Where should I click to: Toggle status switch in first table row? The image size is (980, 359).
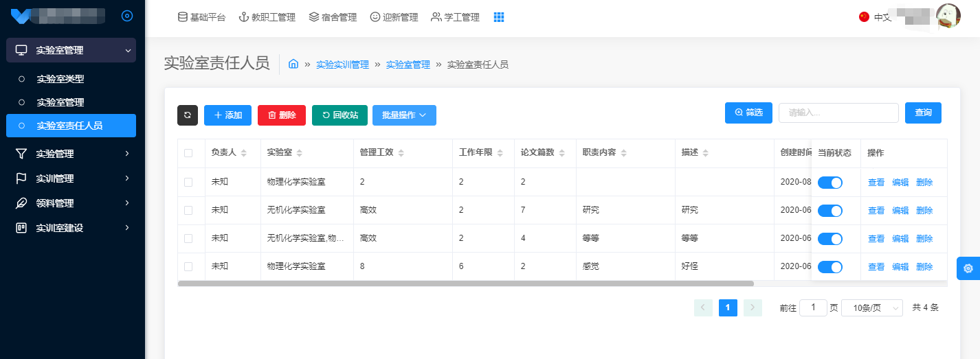(830, 183)
